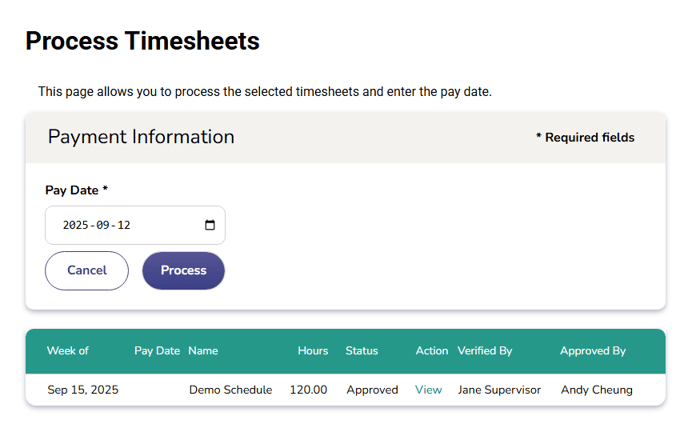Select the day 12 in Pay Date field
This screenshot has width=688, height=428.
pyautogui.click(x=124, y=225)
